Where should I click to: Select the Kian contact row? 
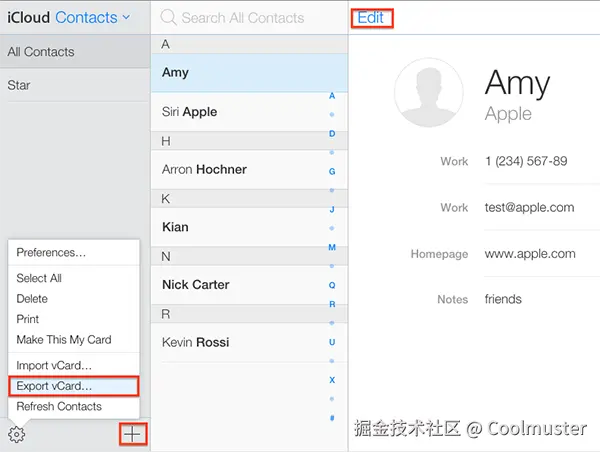click(x=249, y=227)
